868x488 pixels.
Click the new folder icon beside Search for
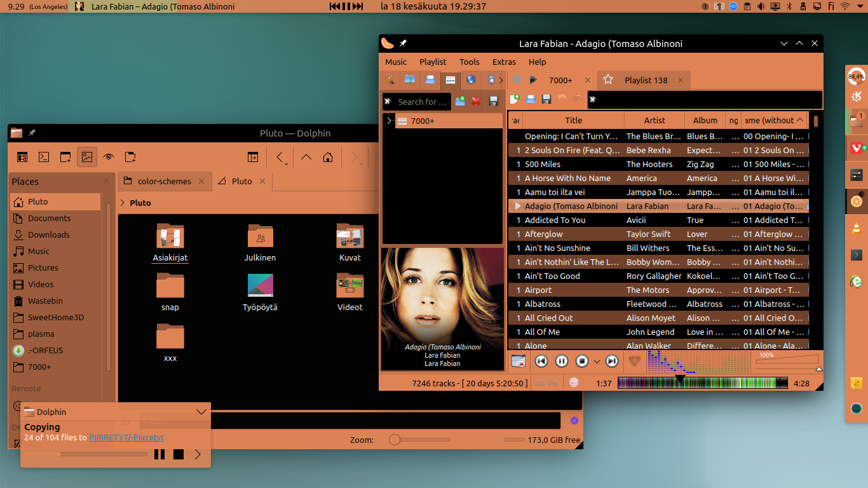pos(460,101)
